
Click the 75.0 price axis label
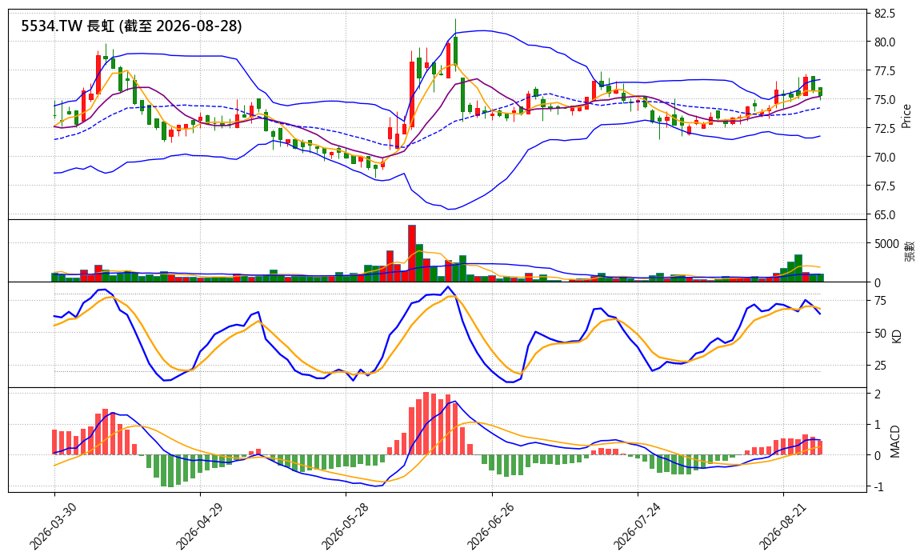coord(885,100)
